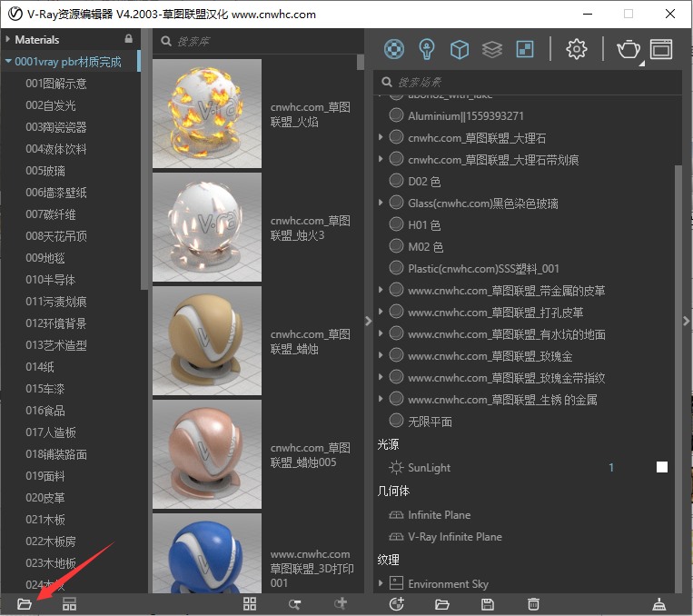
Task: Toggle the 大理石带划痕 material sphere
Action: 396,159
